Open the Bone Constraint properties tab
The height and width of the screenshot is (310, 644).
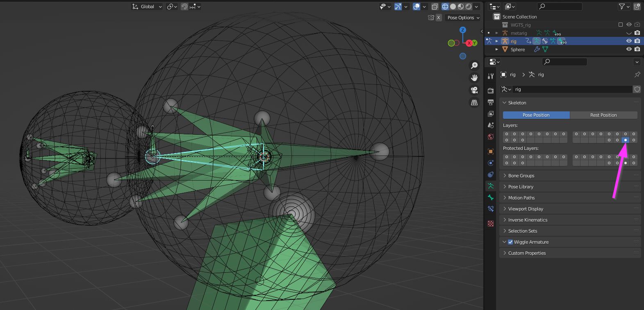click(x=491, y=209)
